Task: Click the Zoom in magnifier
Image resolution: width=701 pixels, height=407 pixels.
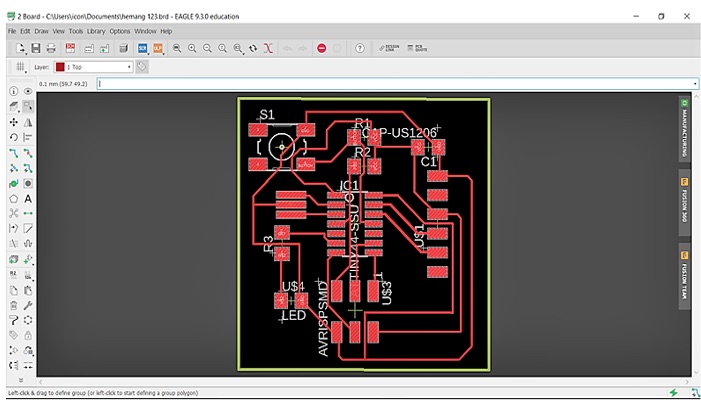Action: [x=192, y=48]
